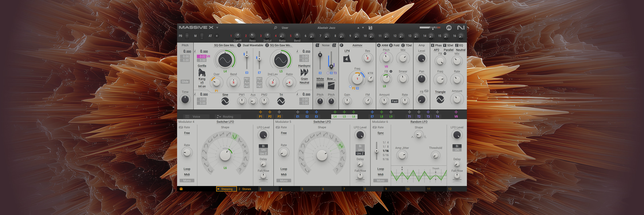This screenshot has width=644, height=215.
Task: Click the Sine phase-mod oscillator waveform icon
Action: coord(225,101)
